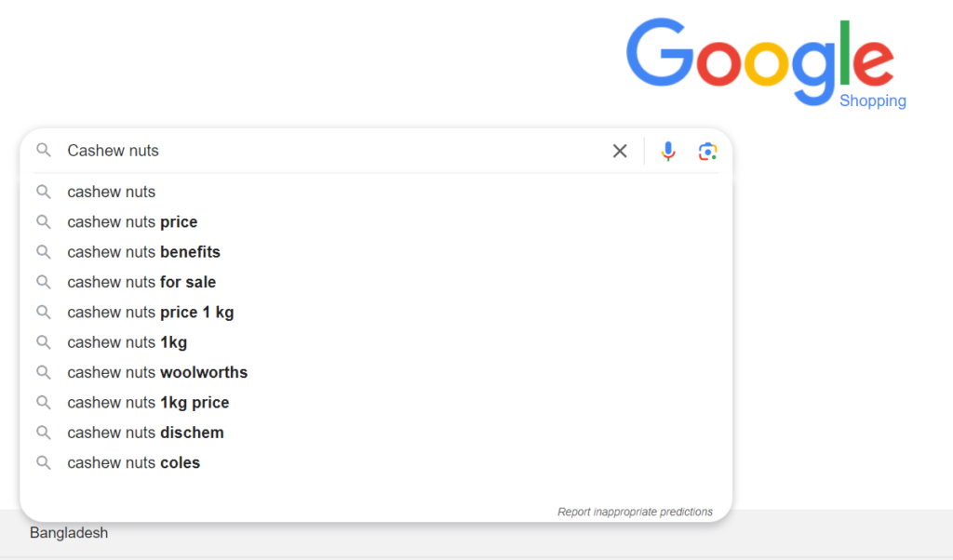Pick the 'cashew nuts benefits' suggestion
Viewport: 953px width, 560px height.
[376, 252]
